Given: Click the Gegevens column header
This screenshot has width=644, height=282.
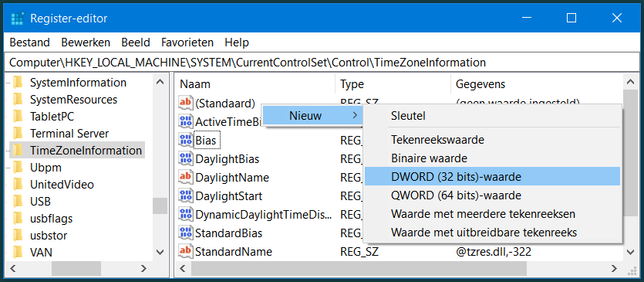Looking at the screenshot, I should click(536, 84).
